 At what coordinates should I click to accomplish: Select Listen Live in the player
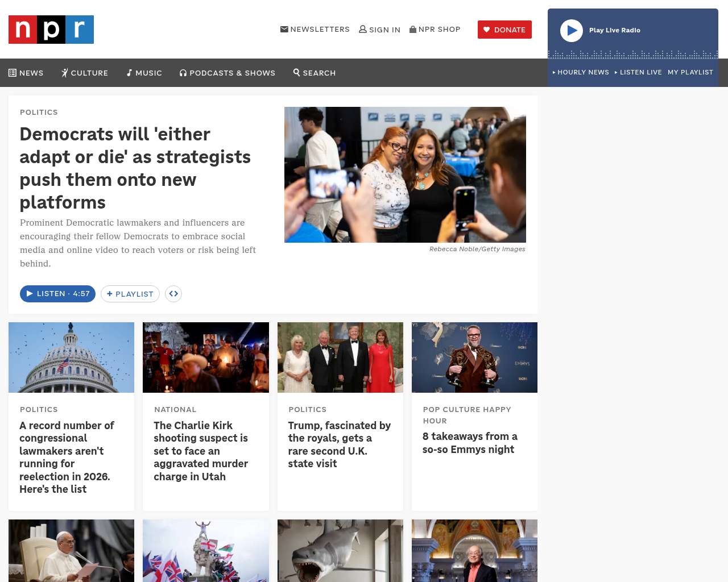point(638,72)
